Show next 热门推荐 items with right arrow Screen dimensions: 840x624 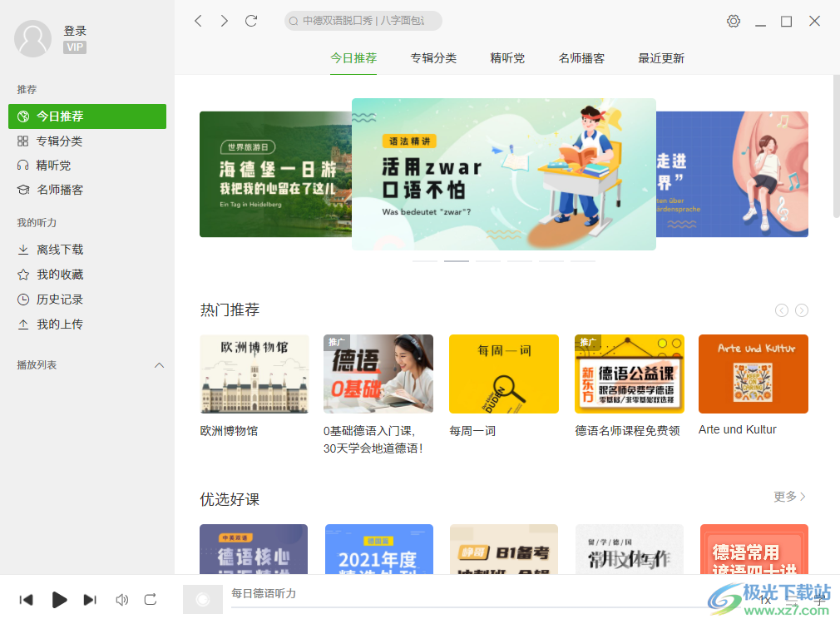point(801,310)
